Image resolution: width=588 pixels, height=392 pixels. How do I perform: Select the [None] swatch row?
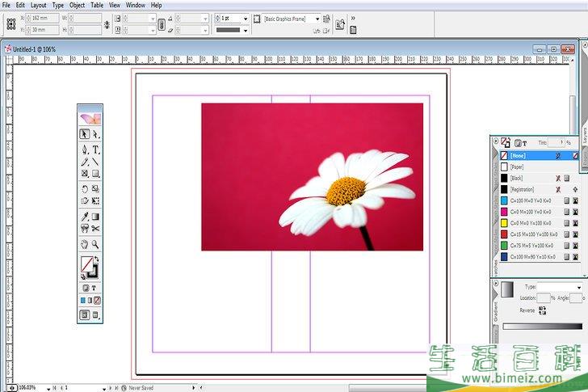(x=540, y=155)
